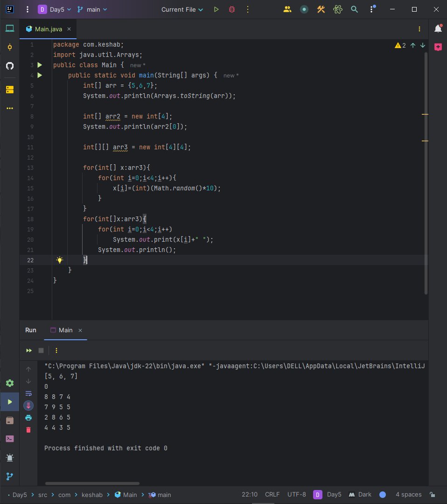Click keshab in the breadcrumb bar
447x504 pixels.
pos(92,495)
